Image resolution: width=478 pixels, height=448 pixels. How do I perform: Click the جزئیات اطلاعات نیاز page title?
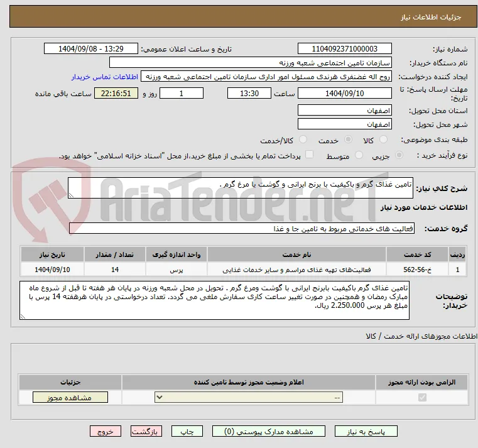pyautogui.click(x=431, y=18)
